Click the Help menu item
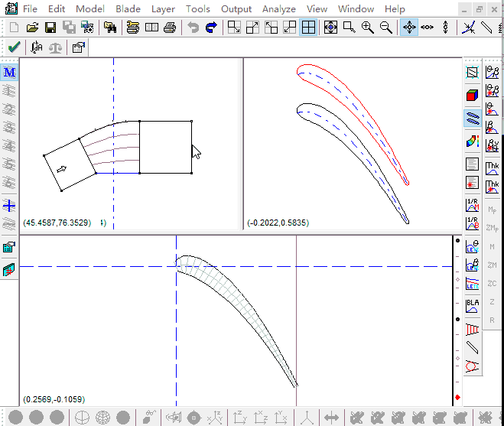 (395, 9)
